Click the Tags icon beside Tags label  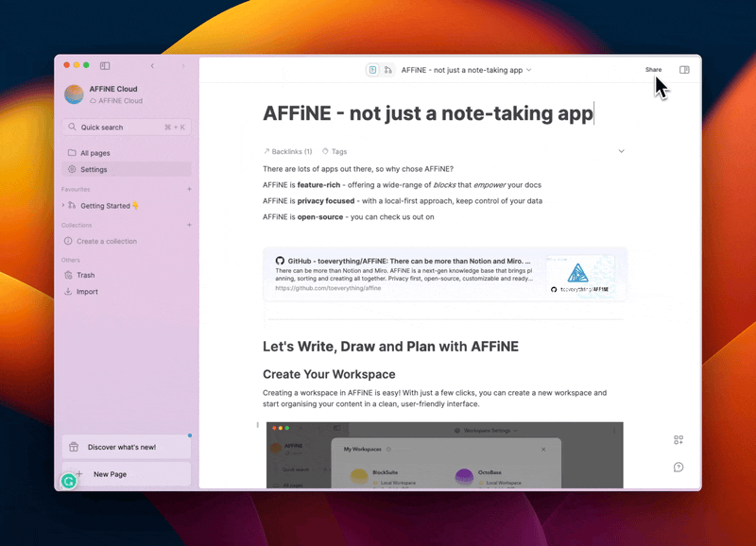325,151
